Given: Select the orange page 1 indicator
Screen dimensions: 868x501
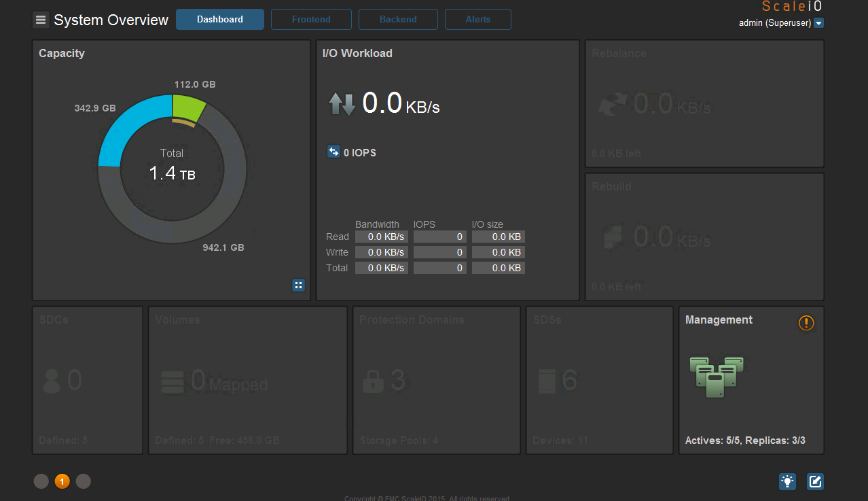Looking at the screenshot, I should tap(62, 481).
